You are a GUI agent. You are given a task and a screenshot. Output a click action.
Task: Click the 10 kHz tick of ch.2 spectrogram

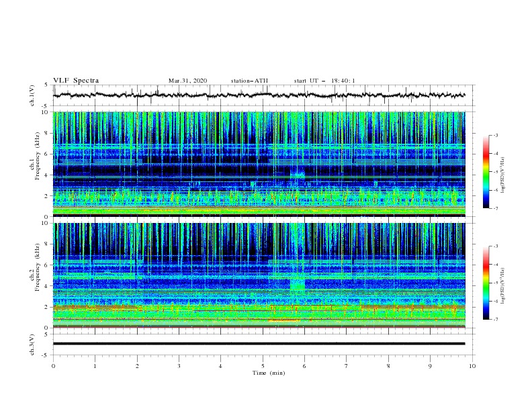click(46, 223)
